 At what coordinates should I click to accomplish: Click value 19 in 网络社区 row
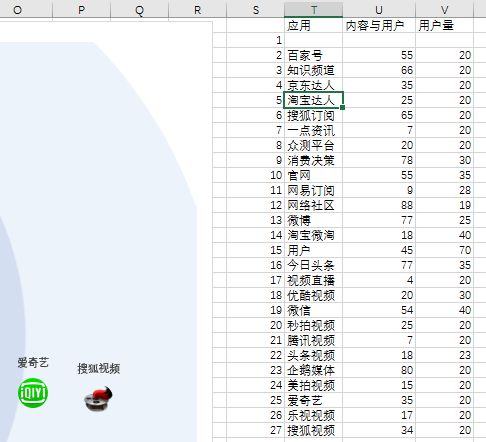click(465, 205)
